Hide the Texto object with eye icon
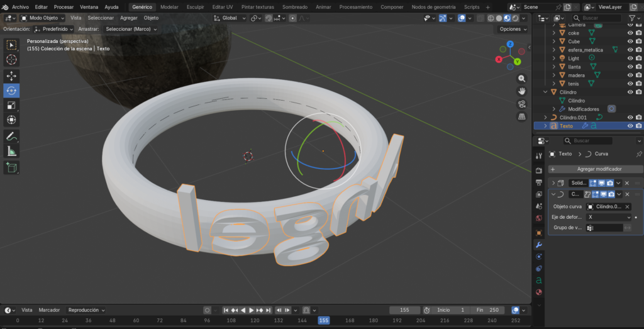The image size is (644, 329). [x=630, y=126]
